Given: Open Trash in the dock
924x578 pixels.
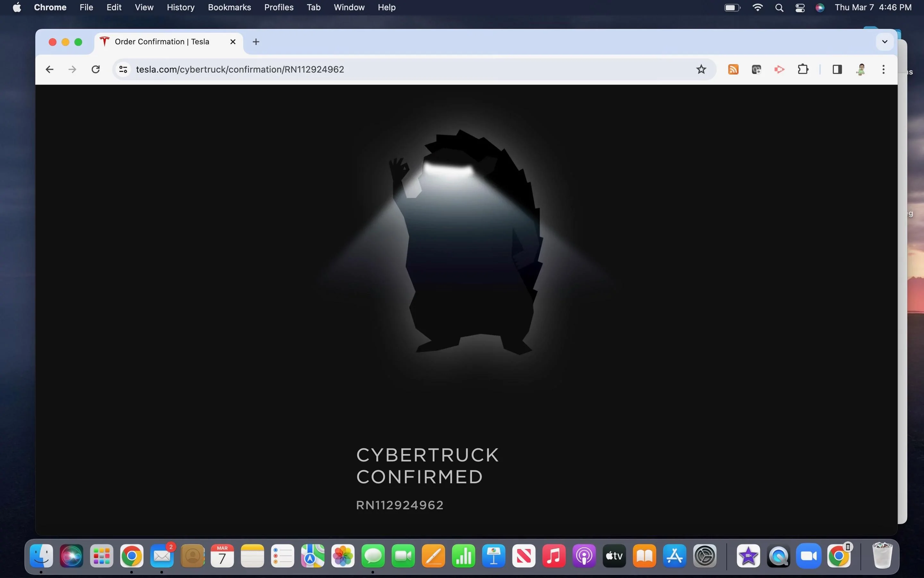Looking at the screenshot, I should coord(882,556).
